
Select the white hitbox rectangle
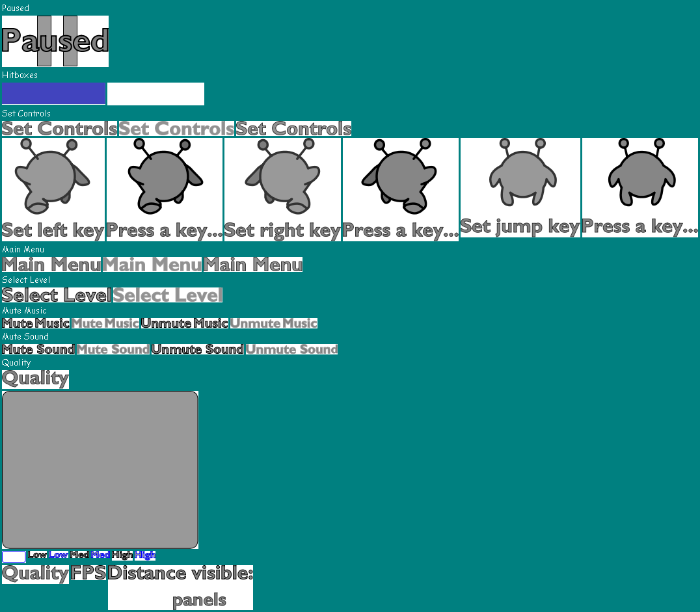click(155, 94)
